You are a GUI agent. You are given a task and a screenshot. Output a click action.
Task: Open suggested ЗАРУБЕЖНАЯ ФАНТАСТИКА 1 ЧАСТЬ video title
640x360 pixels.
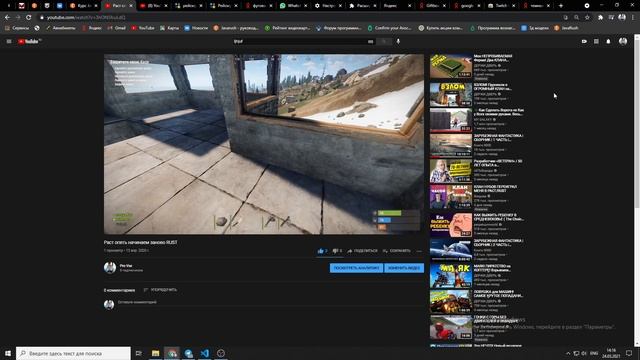[498, 138]
